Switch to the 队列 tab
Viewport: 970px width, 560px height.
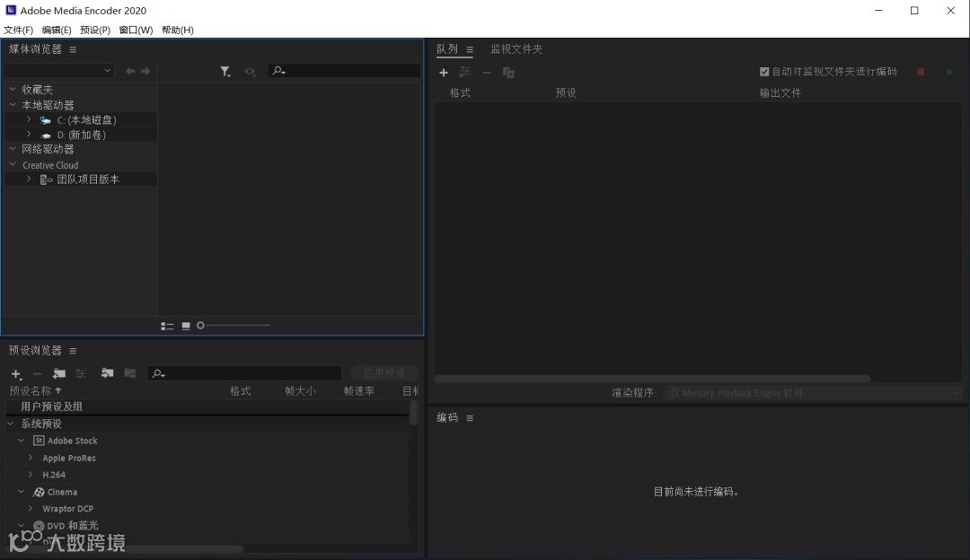click(447, 48)
